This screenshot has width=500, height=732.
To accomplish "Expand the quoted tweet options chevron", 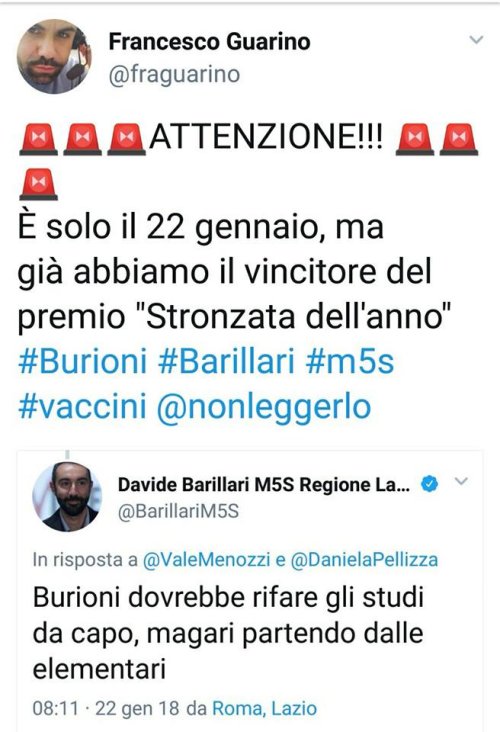I will pyautogui.click(x=461, y=481).
